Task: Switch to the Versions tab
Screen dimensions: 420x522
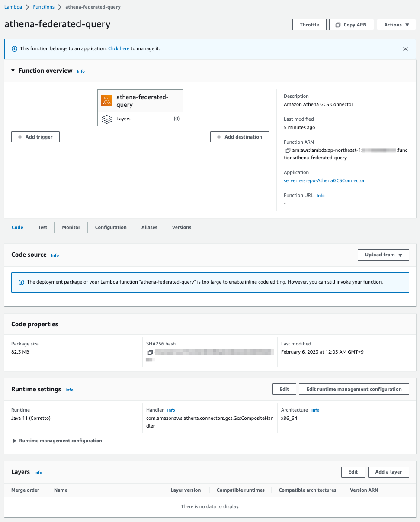Action: (x=182, y=227)
